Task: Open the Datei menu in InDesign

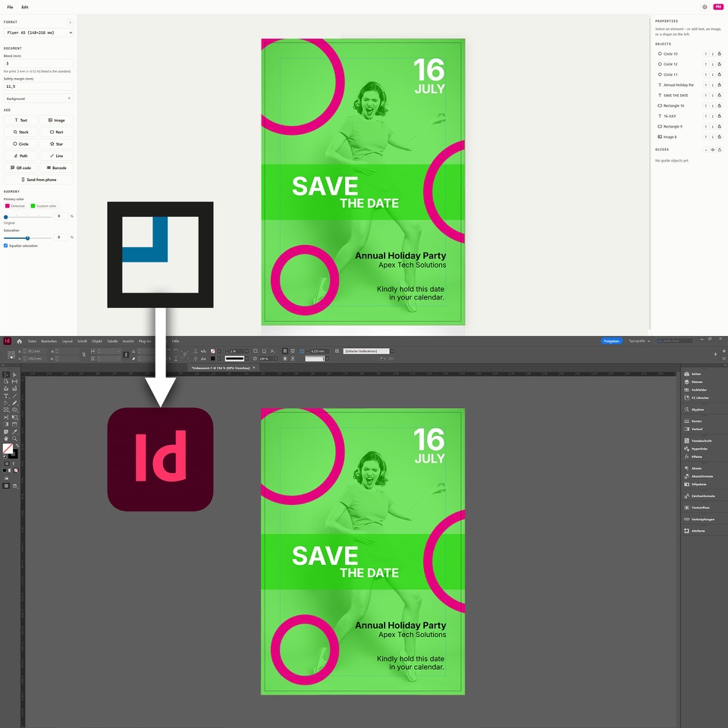Action: point(32,340)
